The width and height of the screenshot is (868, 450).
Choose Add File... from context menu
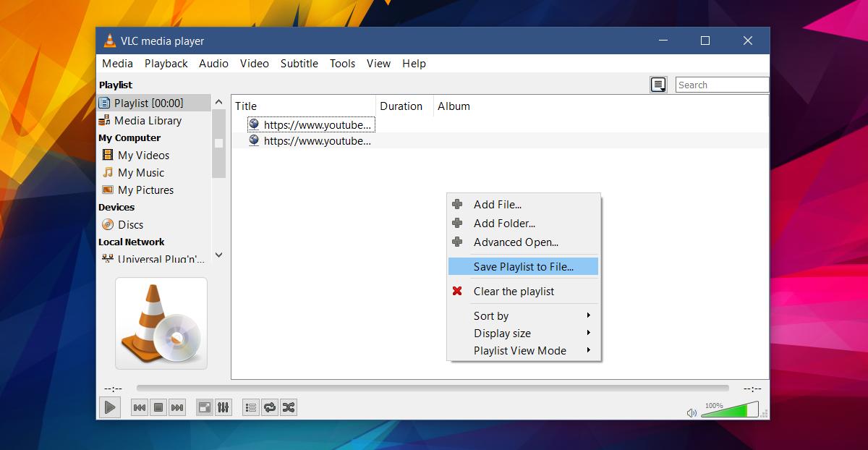click(523, 205)
